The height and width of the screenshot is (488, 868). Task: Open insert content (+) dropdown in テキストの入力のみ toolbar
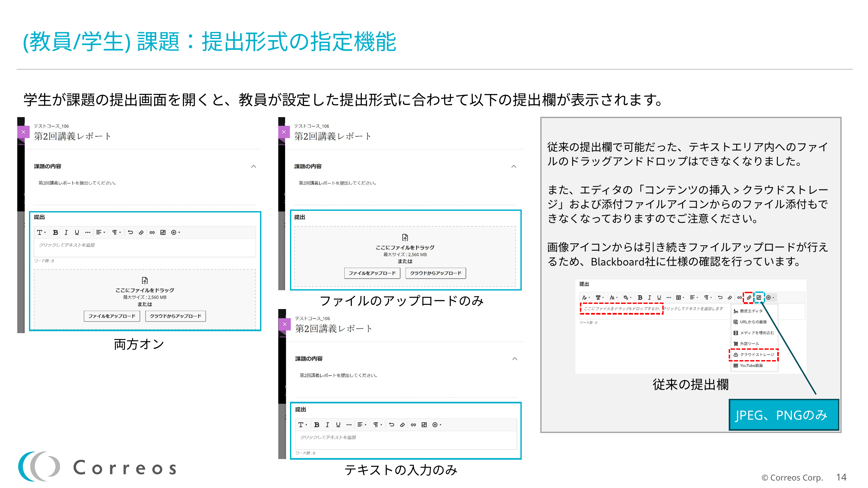[x=437, y=425]
